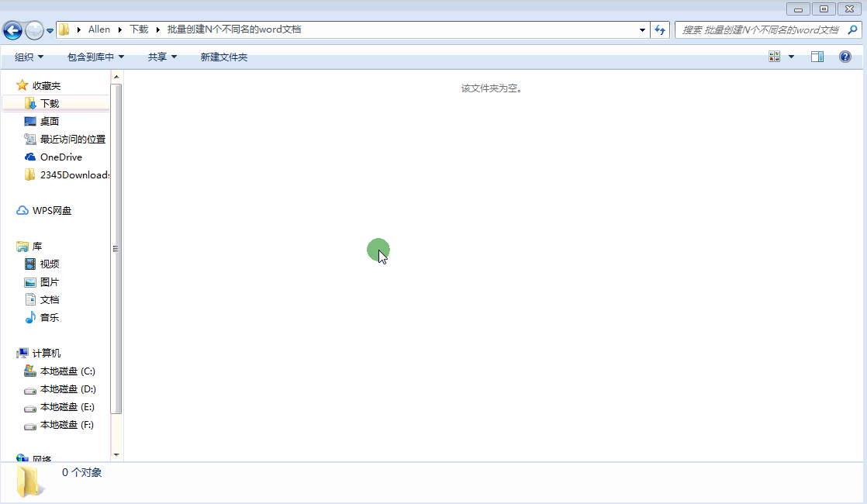Click the document icon beside 文档
The width and height of the screenshot is (867, 504).
(30, 299)
